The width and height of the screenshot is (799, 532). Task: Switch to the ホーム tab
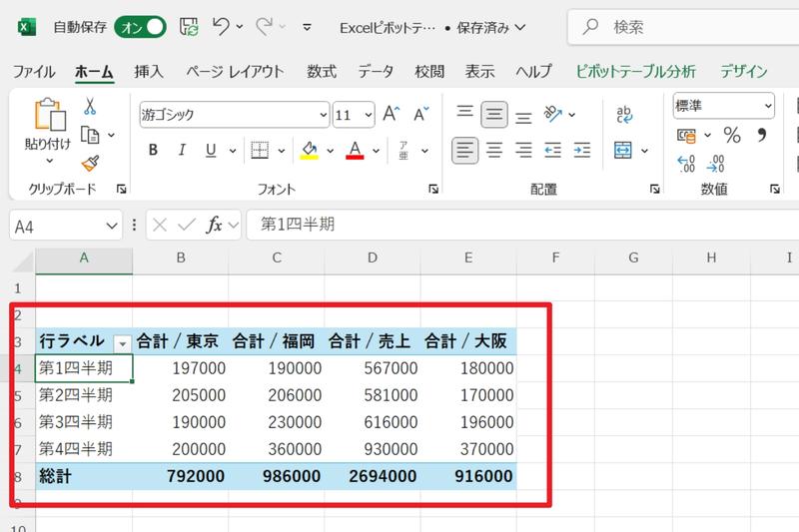94,72
